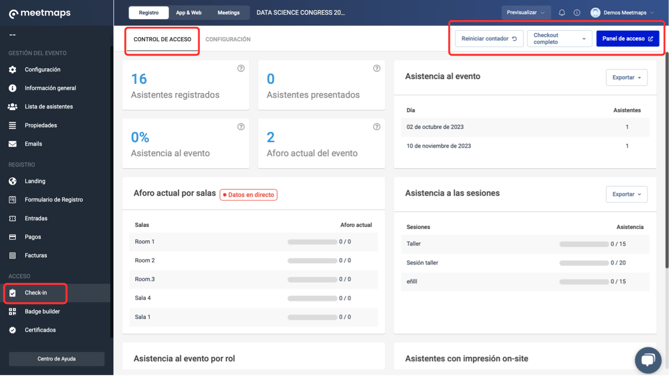Click the Sesión taller row

[525, 263]
